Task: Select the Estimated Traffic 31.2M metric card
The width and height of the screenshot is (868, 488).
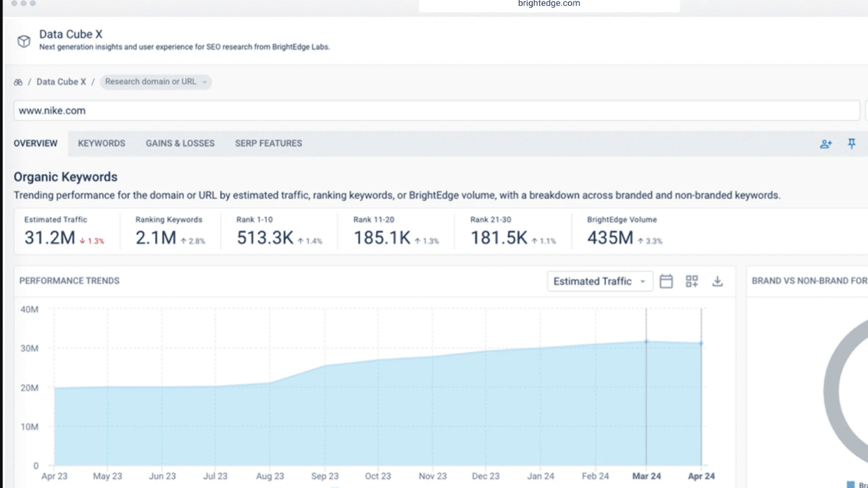Action: [x=65, y=231]
